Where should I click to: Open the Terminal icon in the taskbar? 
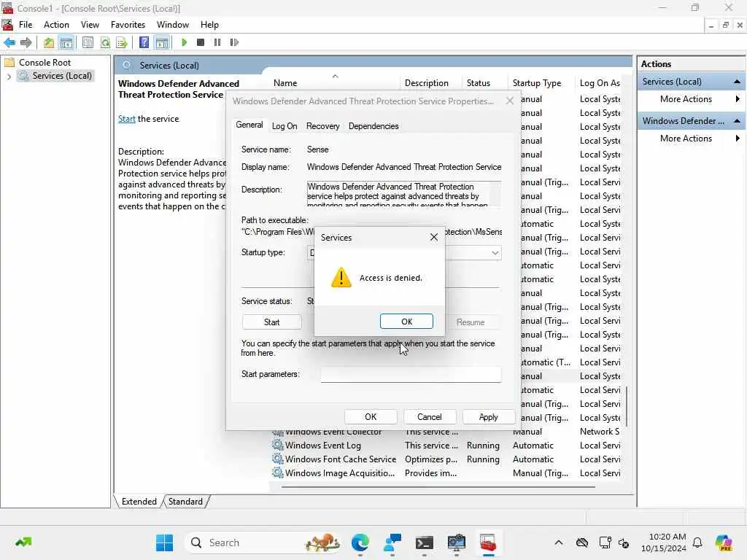[x=424, y=542]
